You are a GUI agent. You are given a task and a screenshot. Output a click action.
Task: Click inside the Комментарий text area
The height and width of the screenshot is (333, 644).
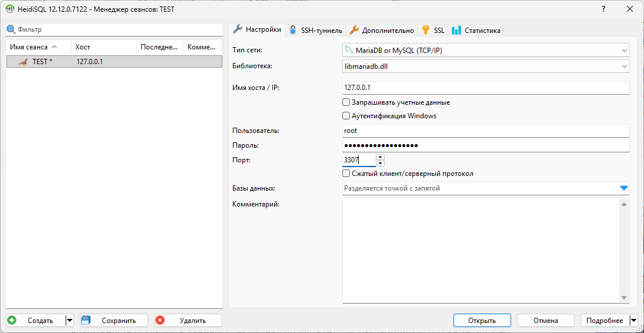pyautogui.click(x=481, y=251)
